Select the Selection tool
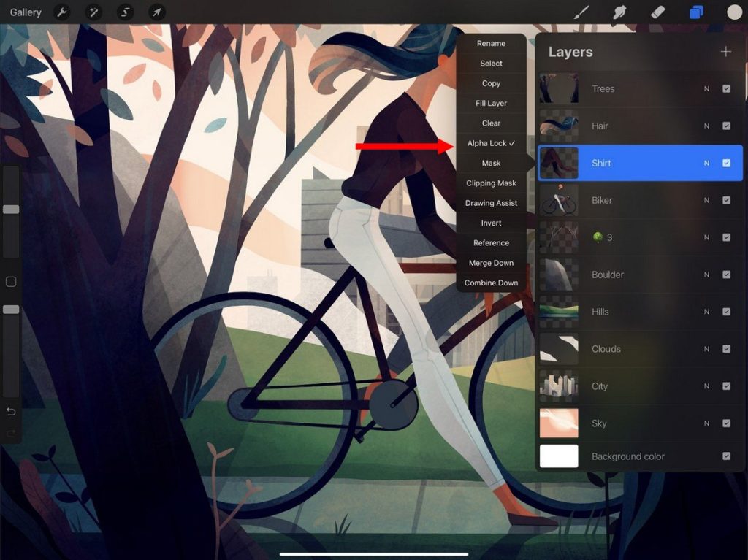The width and height of the screenshot is (748, 560). point(124,12)
